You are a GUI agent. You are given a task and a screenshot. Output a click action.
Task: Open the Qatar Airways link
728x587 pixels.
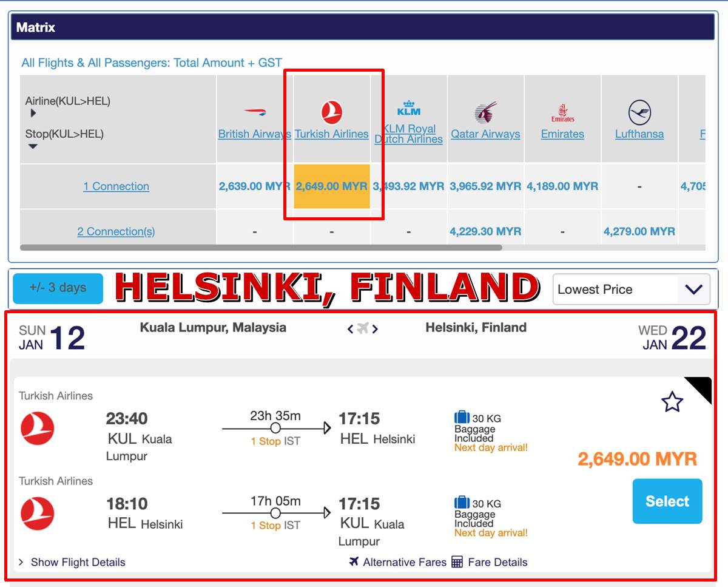point(485,134)
